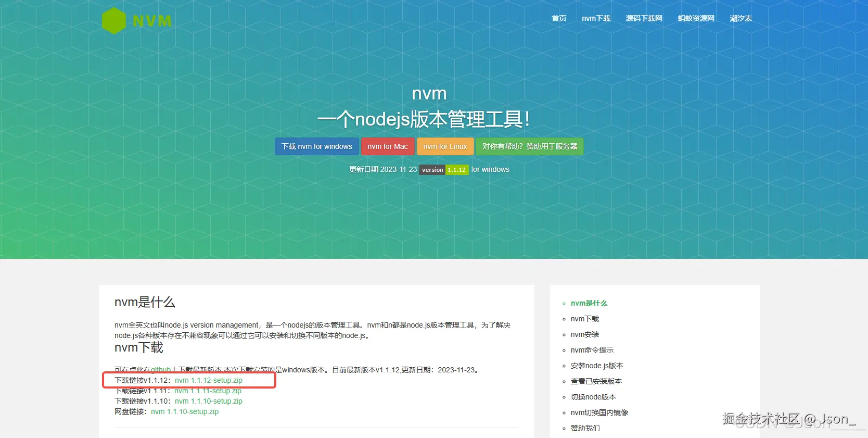
Task: Open nvm切换国内镜像 in the sidebar
Action: 599,412
